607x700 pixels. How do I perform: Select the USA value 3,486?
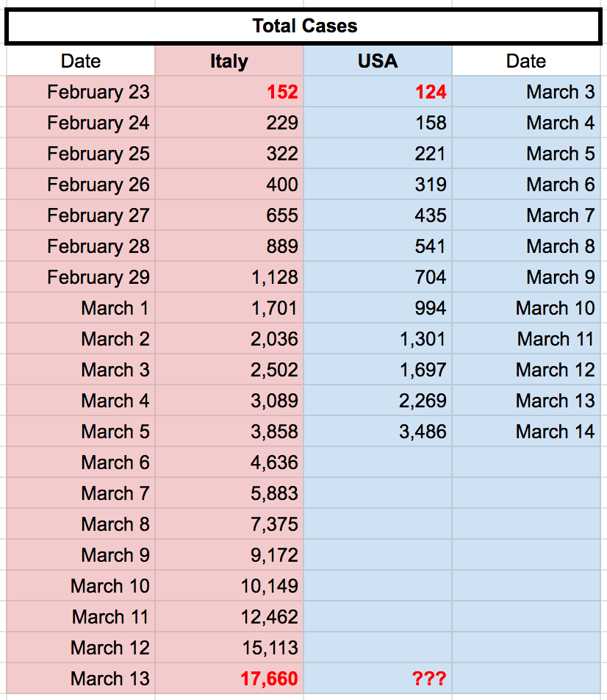378,431
